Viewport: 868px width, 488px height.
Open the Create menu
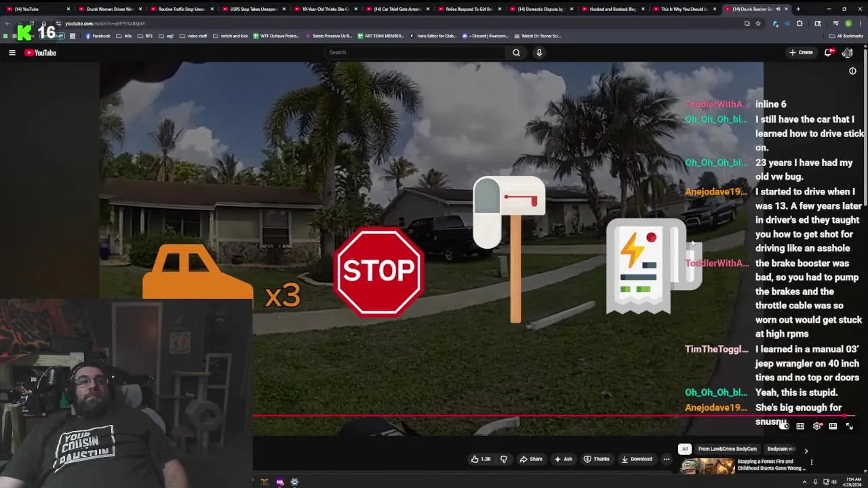[801, 52]
